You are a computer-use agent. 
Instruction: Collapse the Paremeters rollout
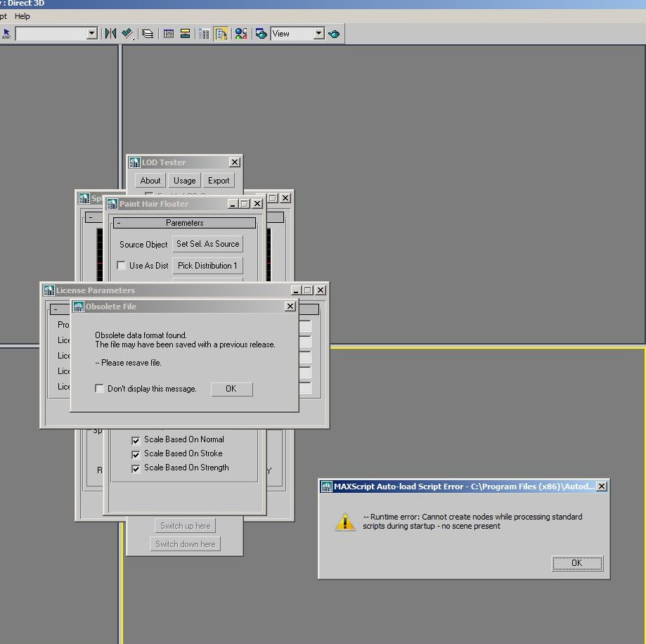point(185,223)
